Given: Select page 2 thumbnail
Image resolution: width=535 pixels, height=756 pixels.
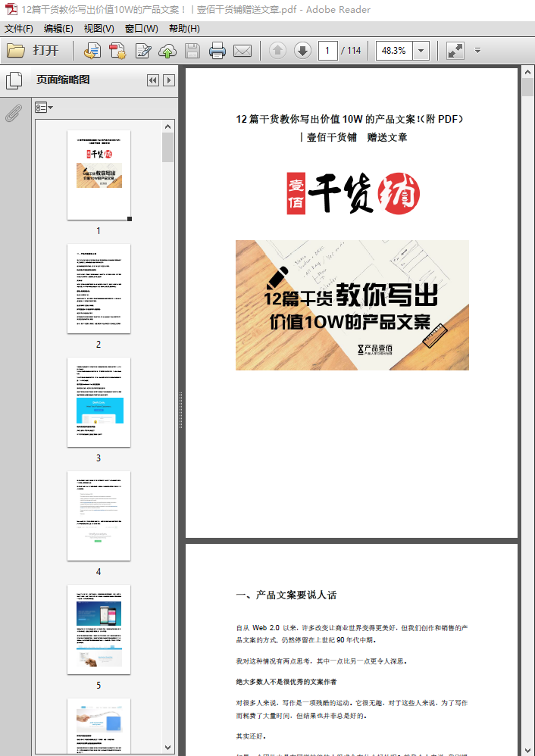Looking at the screenshot, I should [99, 289].
